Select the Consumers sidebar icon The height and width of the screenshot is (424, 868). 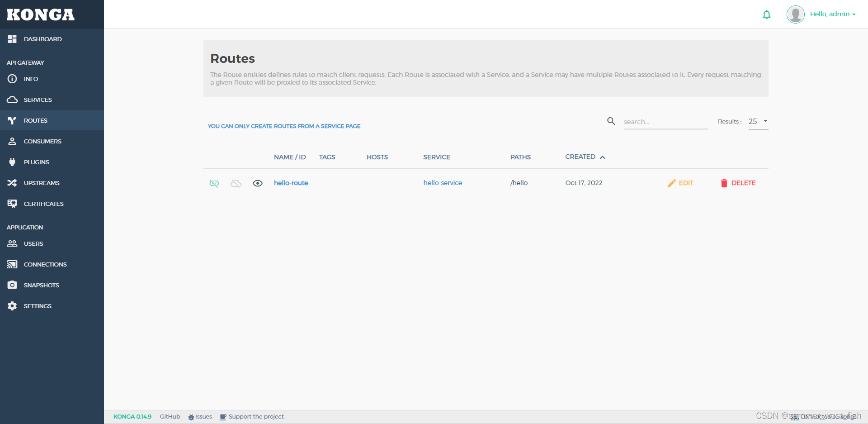coord(12,141)
